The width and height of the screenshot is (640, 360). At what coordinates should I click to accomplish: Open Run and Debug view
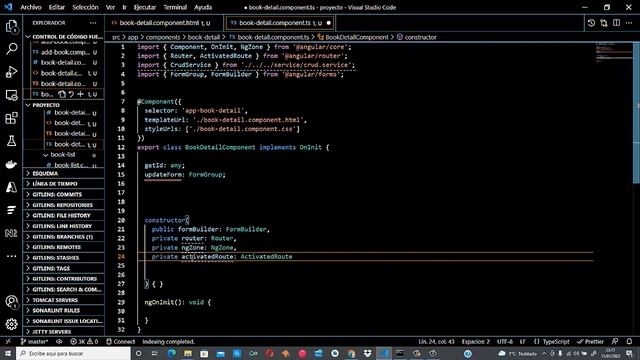click(11, 72)
